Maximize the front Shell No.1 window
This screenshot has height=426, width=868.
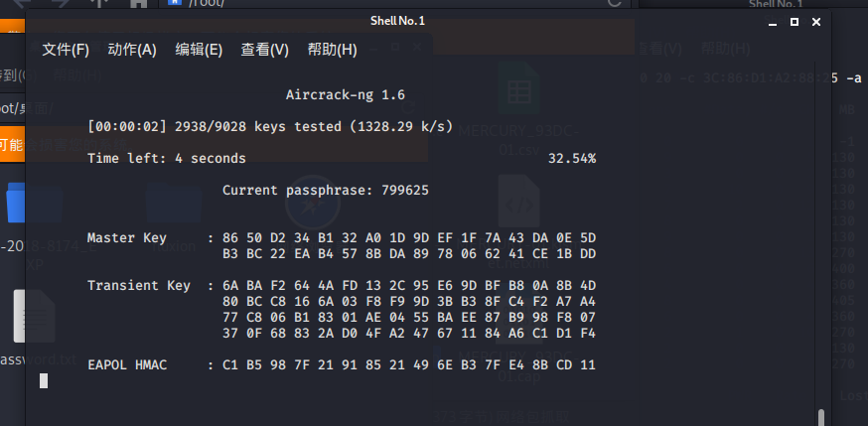(x=795, y=22)
